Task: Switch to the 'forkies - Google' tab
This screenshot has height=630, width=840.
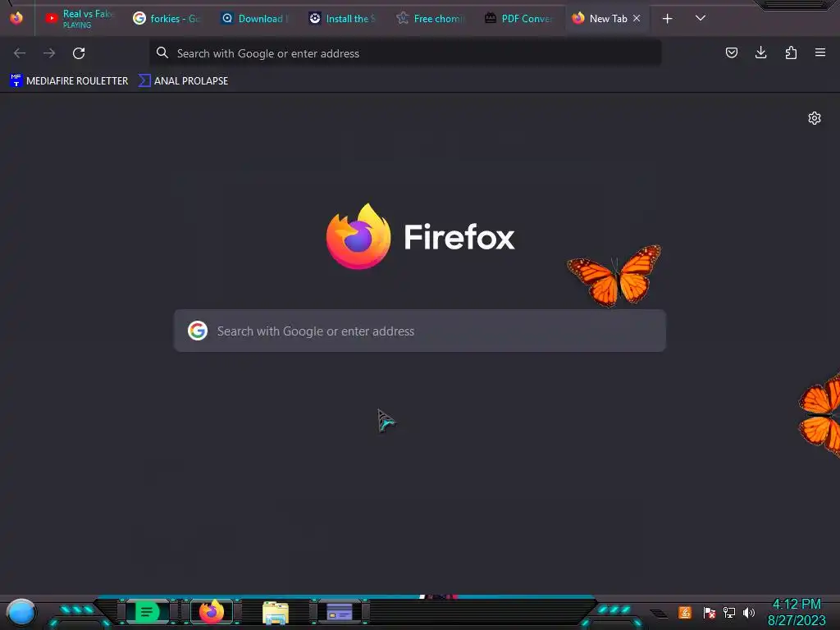Action: (167, 18)
